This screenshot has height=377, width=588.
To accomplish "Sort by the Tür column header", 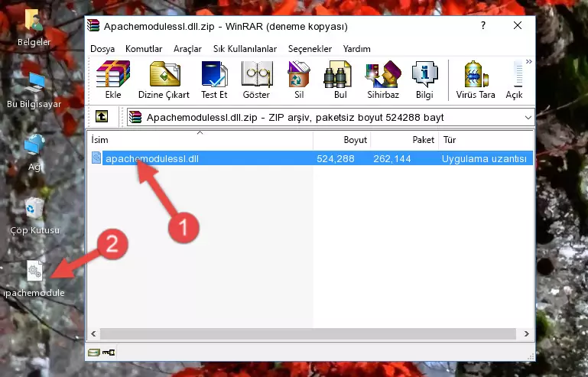I will coord(486,139).
